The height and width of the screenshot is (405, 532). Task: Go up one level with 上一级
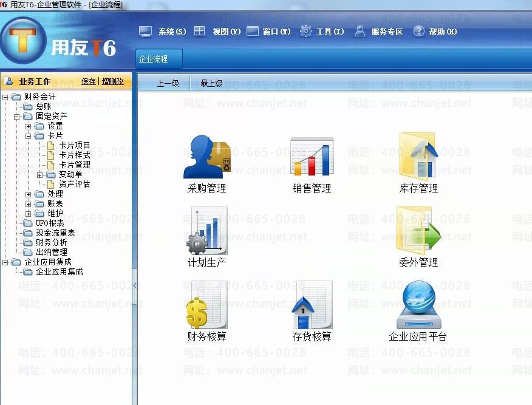click(168, 83)
